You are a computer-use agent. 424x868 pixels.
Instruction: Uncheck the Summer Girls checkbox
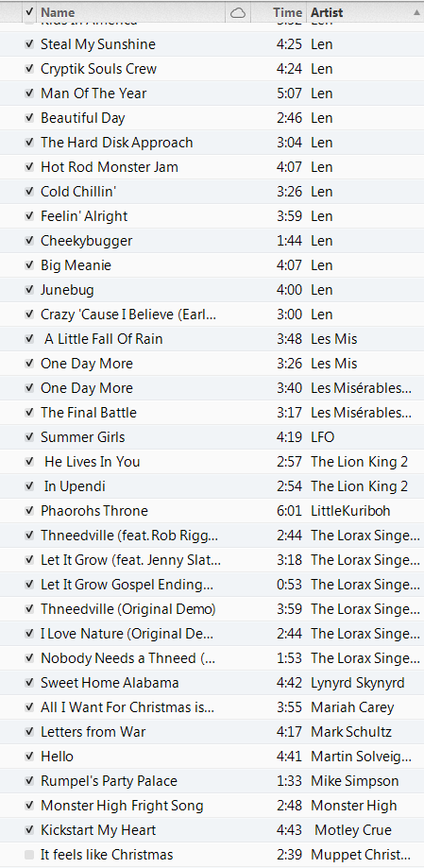coord(29,437)
